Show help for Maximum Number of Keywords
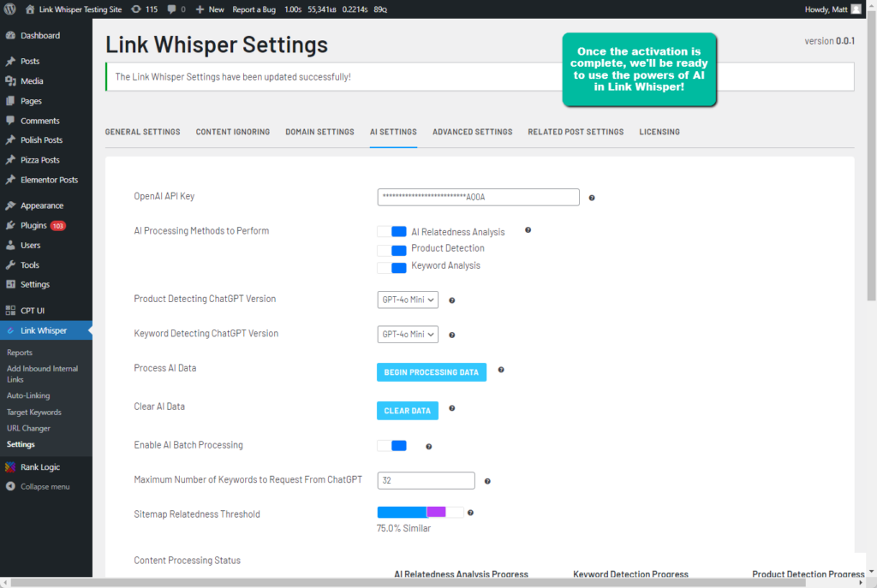This screenshot has width=877, height=588. (487, 481)
